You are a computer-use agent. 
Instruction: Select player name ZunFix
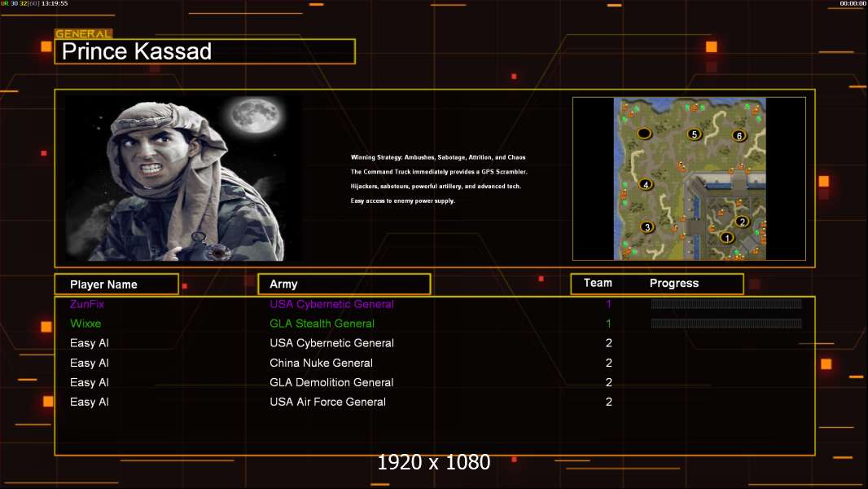point(87,304)
